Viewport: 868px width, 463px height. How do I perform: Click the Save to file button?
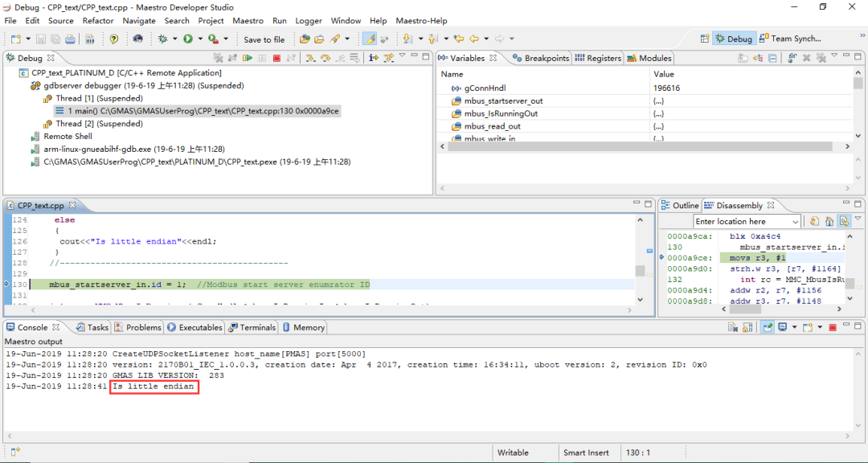pos(264,39)
